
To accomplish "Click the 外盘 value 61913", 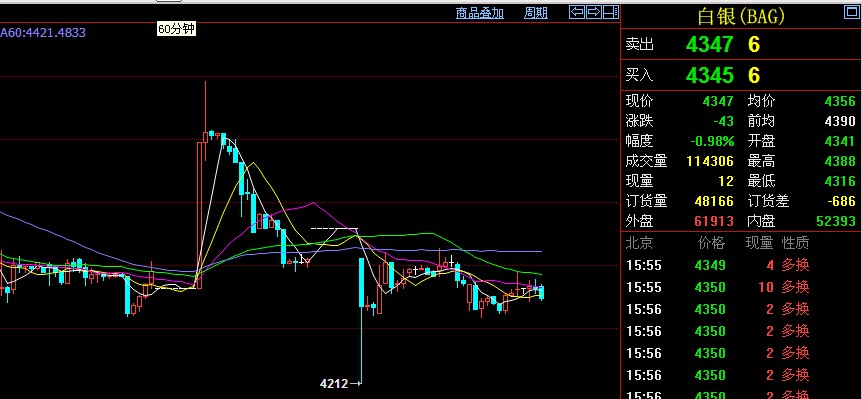I will click(x=714, y=221).
